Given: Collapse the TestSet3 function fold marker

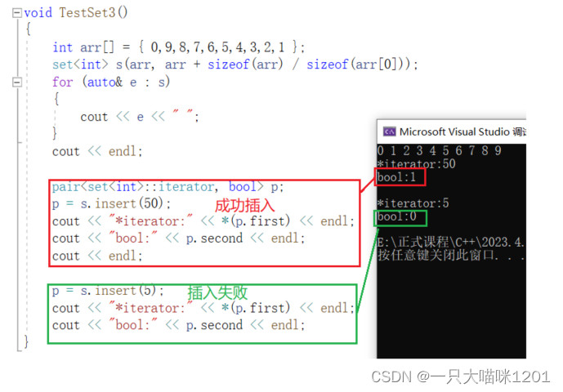Looking at the screenshot, I should click(x=16, y=13).
